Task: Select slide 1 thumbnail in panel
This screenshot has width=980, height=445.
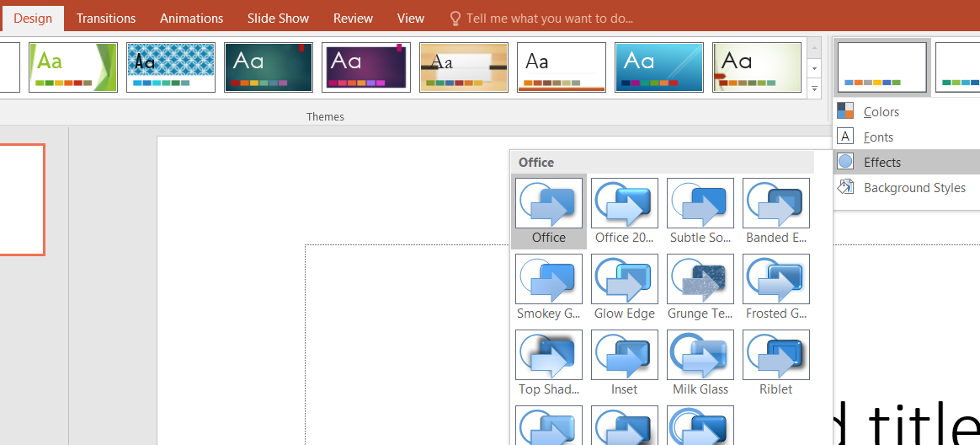Action: click(x=21, y=200)
